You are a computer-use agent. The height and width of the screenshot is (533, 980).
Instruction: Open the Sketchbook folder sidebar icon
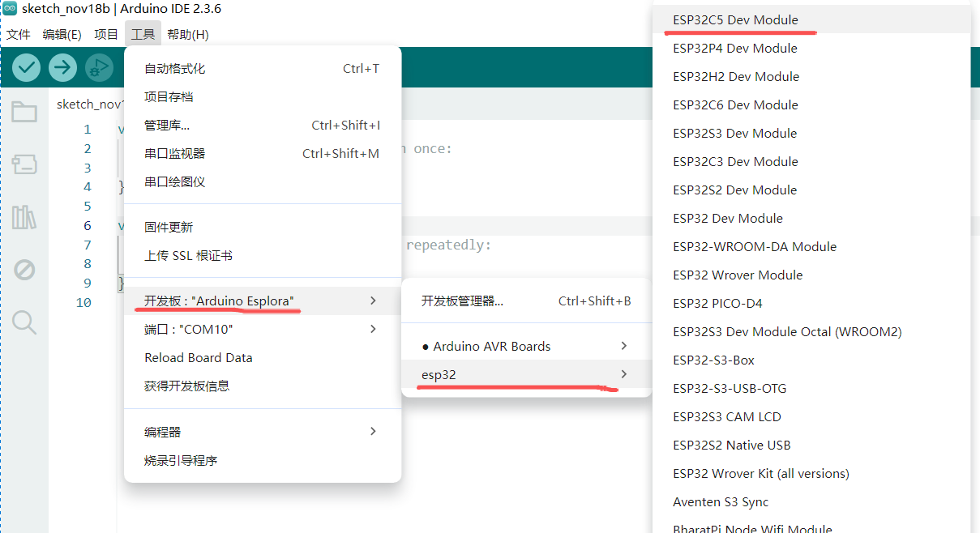click(24, 112)
